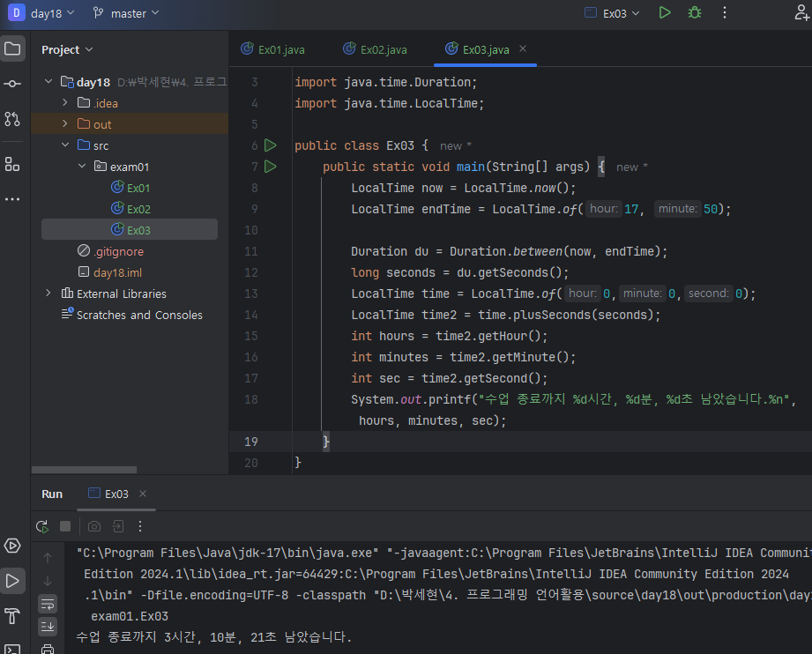Open the Ex03 run configuration dropdown
812x654 pixels.
point(613,13)
